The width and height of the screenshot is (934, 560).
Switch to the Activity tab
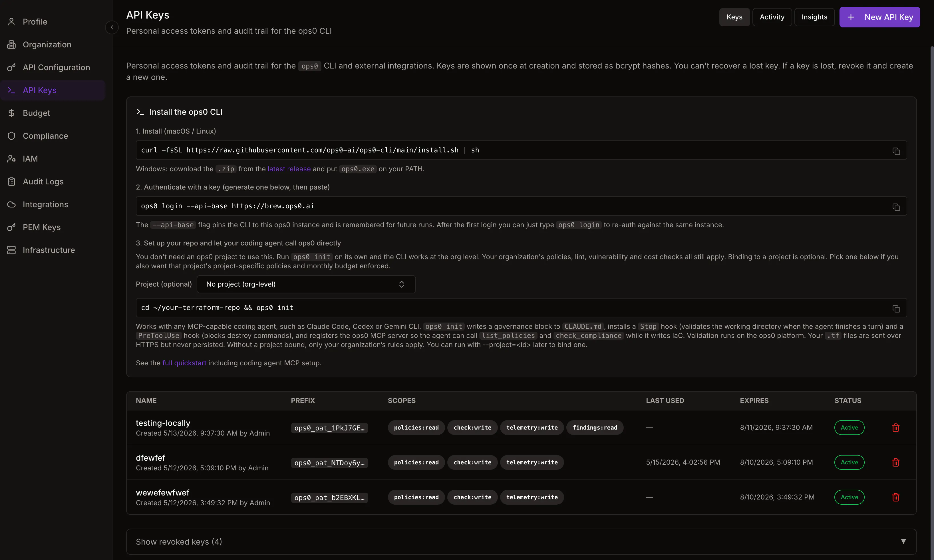click(772, 17)
